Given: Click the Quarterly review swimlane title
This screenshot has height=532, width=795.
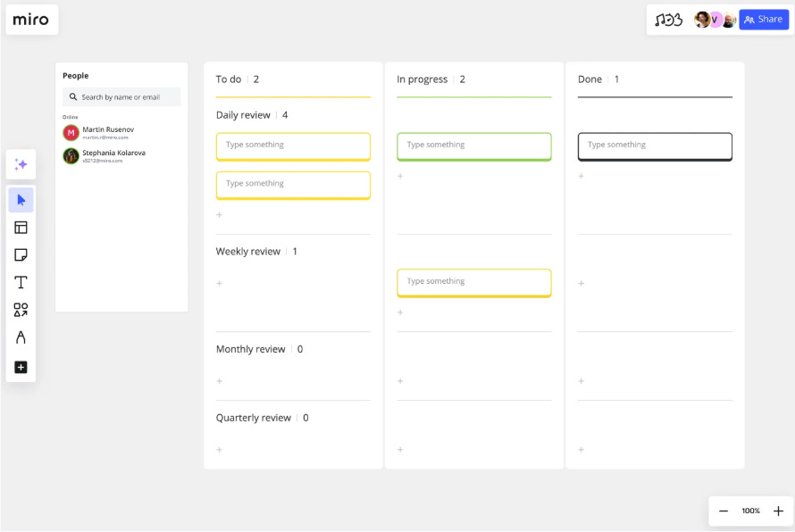Looking at the screenshot, I should (254, 418).
